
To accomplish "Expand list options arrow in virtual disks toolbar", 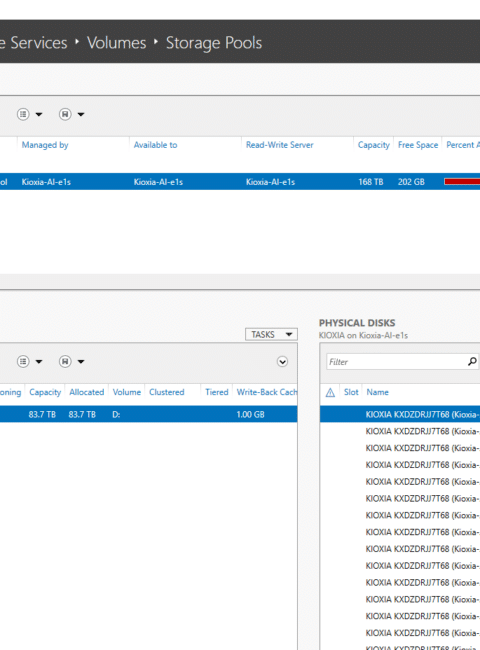I will click(x=39, y=362).
